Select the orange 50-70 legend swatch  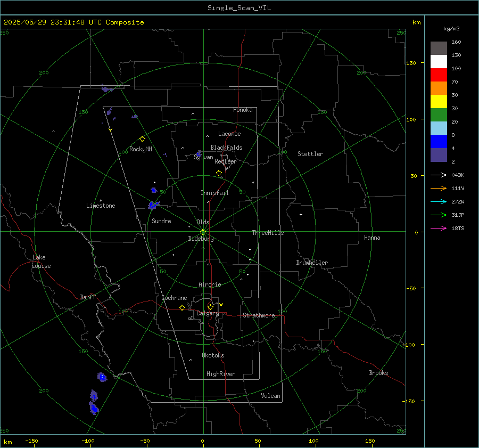[439, 88]
